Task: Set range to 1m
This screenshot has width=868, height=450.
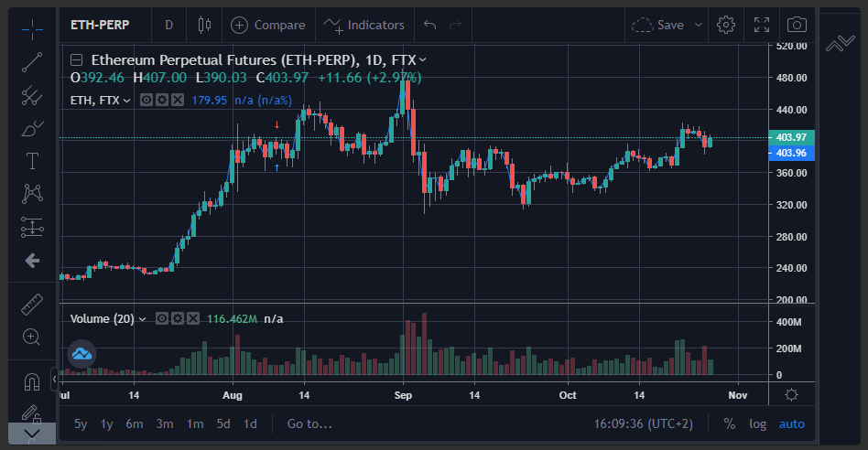Action: (x=195, y=424)
